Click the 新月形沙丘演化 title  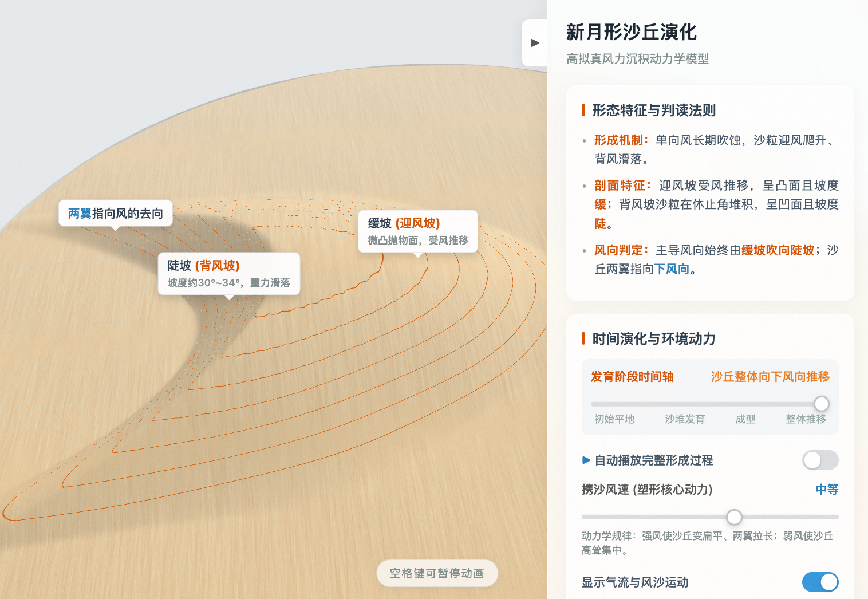point(632,32)
